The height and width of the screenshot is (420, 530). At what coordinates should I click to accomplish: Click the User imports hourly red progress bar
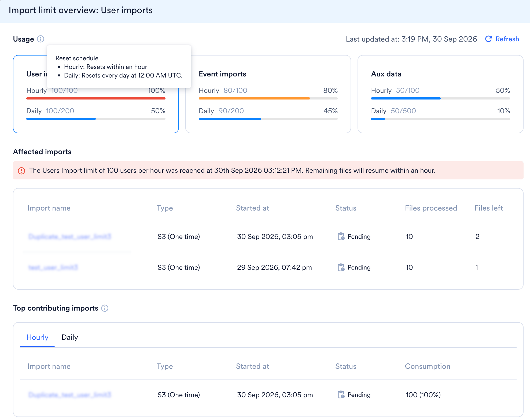(96, 98)
